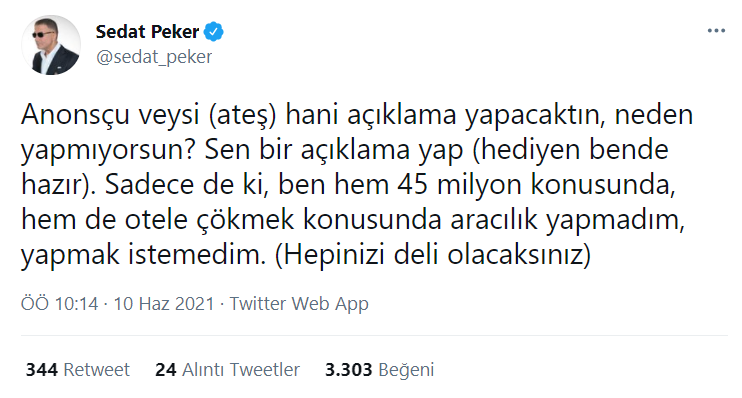Open the @sedat_peker handle link
The image size is (742, 398).
154,57
